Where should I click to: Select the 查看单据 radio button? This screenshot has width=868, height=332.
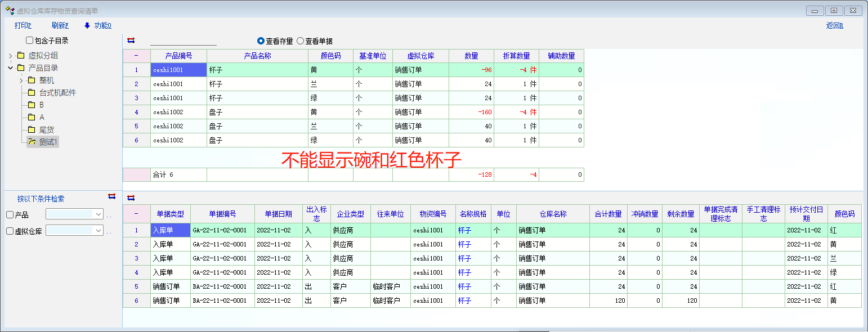point(300,41)
